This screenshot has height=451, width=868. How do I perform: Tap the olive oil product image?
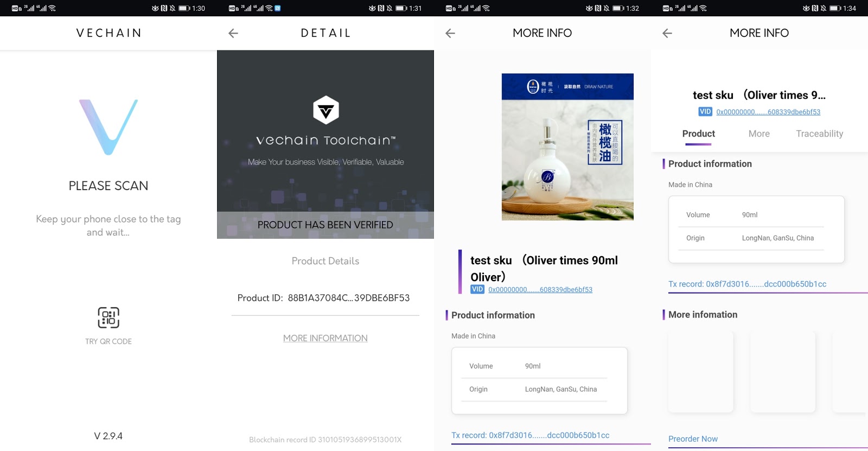pyautogui.click(x=567, y=147)
